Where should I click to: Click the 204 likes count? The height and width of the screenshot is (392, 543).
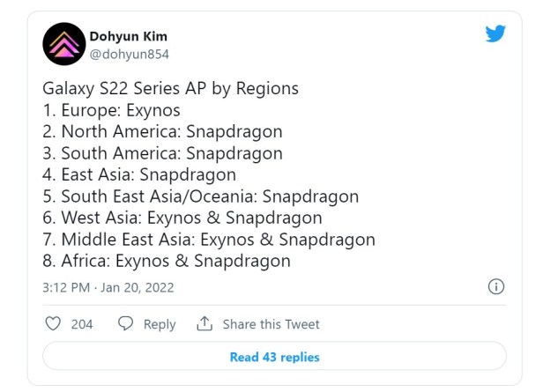click(82, 324)
